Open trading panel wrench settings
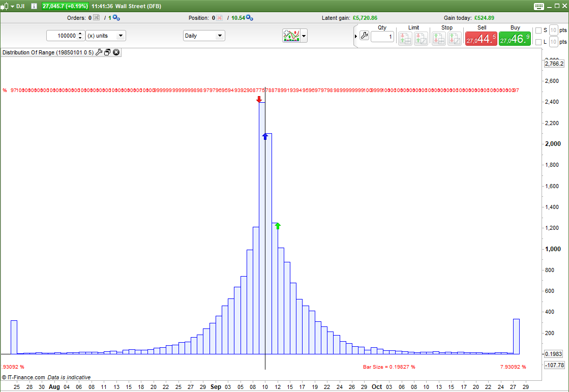The width and height of the screenshot is (569, 392). [364, 36]
